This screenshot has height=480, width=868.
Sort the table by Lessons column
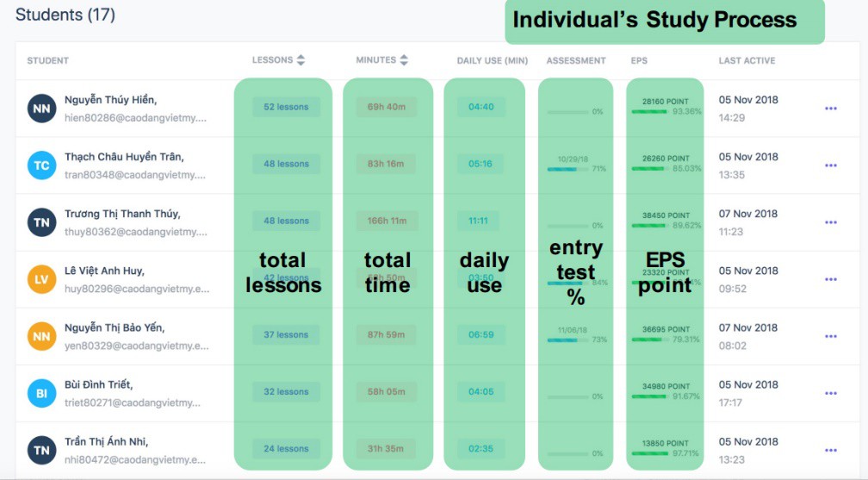[x=301, y=60]
